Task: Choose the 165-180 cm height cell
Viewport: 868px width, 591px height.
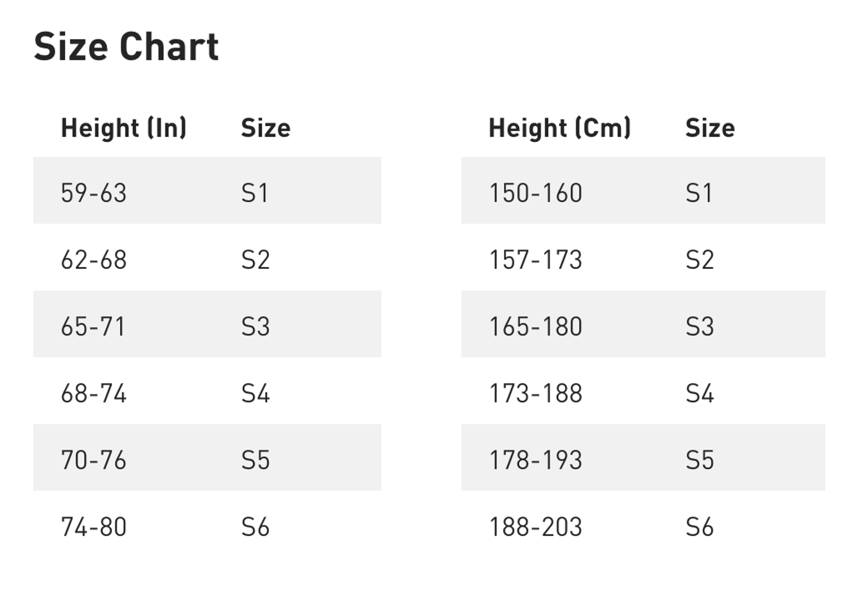Action: click(x=536, y=326)
